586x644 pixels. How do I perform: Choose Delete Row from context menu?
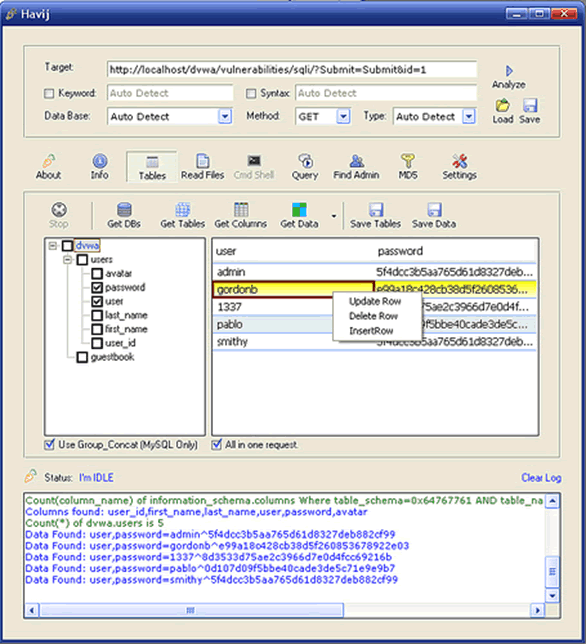tap(373, 316)
